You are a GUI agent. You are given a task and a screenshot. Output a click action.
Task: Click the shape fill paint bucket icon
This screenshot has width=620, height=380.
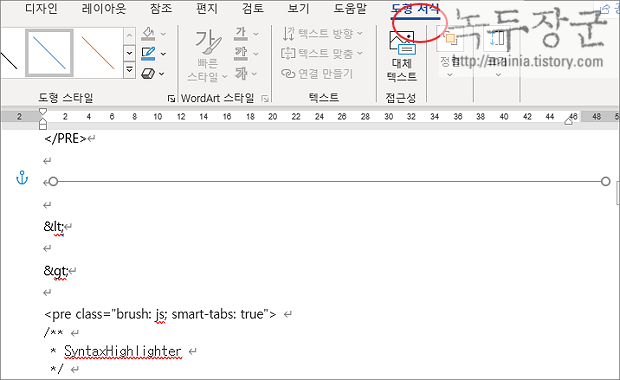(x=148, y=34)
